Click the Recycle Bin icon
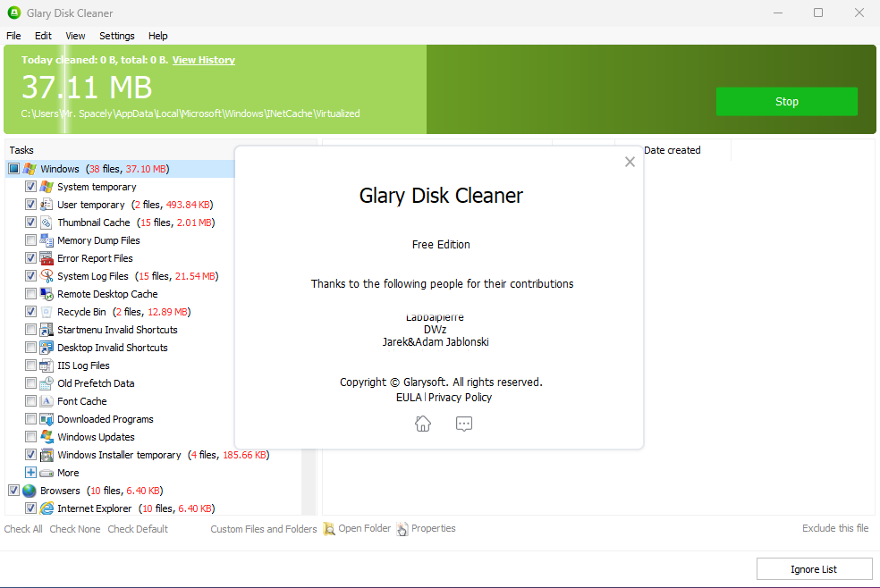 [47, 312]
